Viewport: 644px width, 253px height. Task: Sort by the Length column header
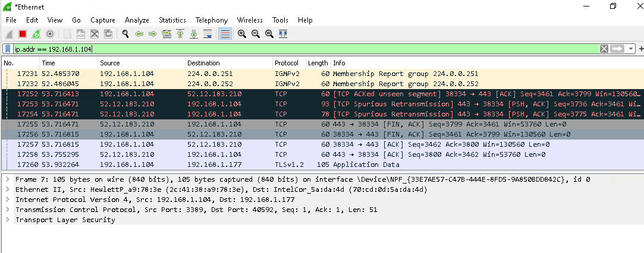coord(318,63)
